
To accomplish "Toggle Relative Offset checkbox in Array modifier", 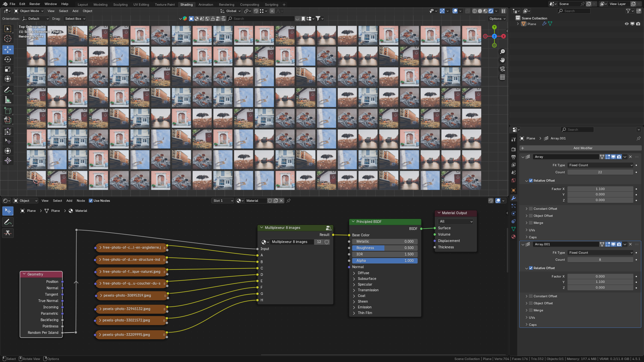I will pos(531,181).
